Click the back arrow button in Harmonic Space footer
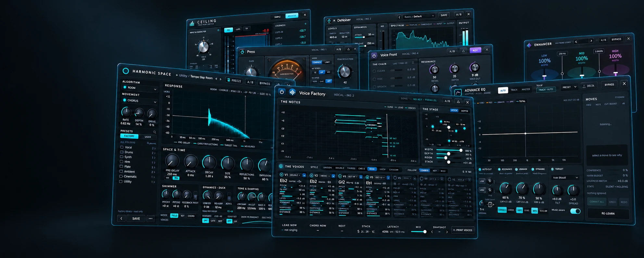This screenshot has height=258, width=644. coord(121,218)
